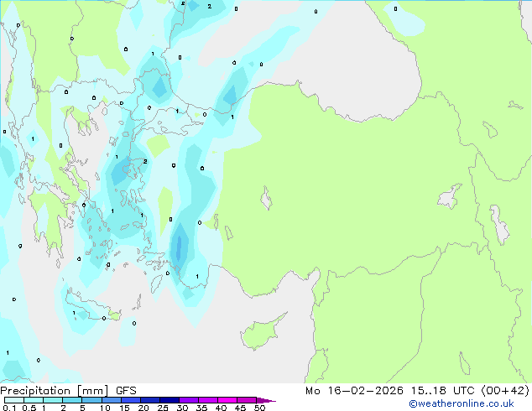Screen dimensions: 532x411
Task: Click the 0.1–0.5 mm palest legend swatch
Action: tap(14, 400)
